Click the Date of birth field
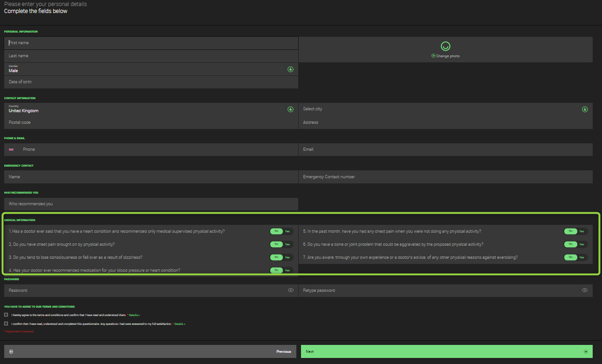Viewport: 602px width, 364px height. coord(151,82)
